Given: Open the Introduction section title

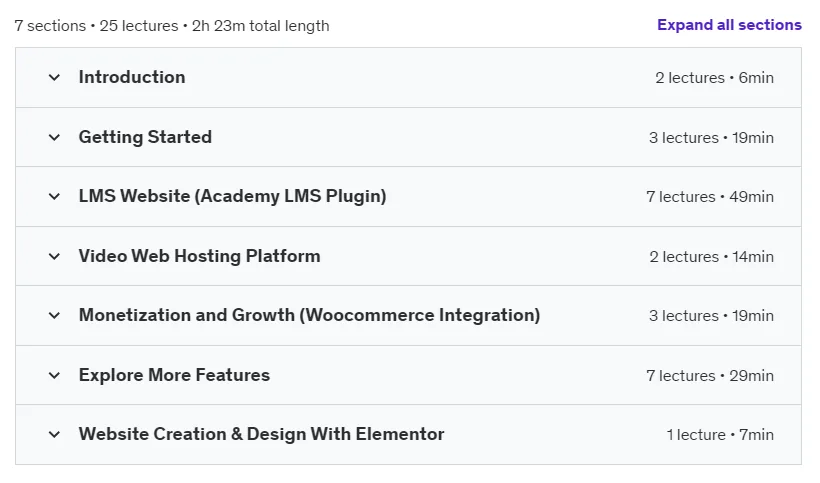Looking at the screenshot, I should (x=132, y=77).
